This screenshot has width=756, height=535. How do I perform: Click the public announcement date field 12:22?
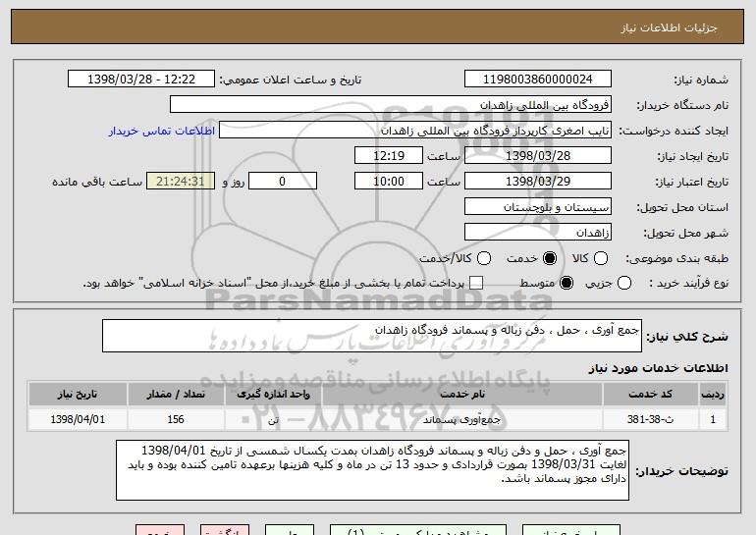[x=141, y=80]
